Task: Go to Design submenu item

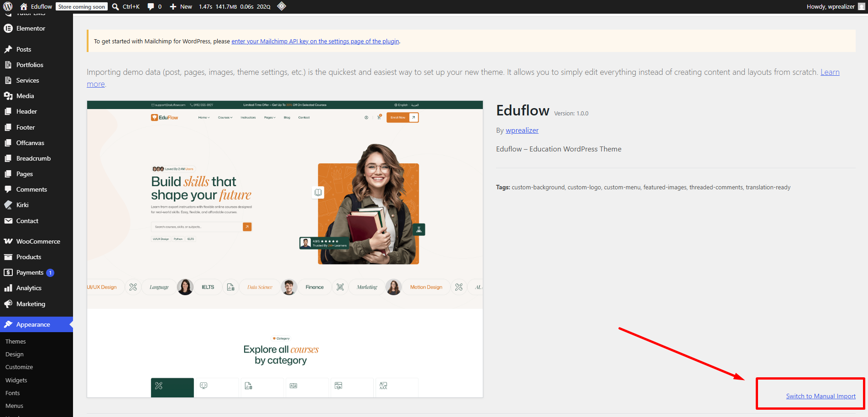Action: [15, 354]
